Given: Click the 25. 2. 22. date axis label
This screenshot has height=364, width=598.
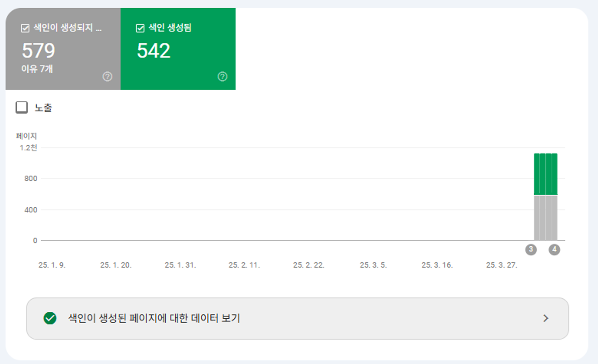Looking at the screenshot, I should point(309,265).
